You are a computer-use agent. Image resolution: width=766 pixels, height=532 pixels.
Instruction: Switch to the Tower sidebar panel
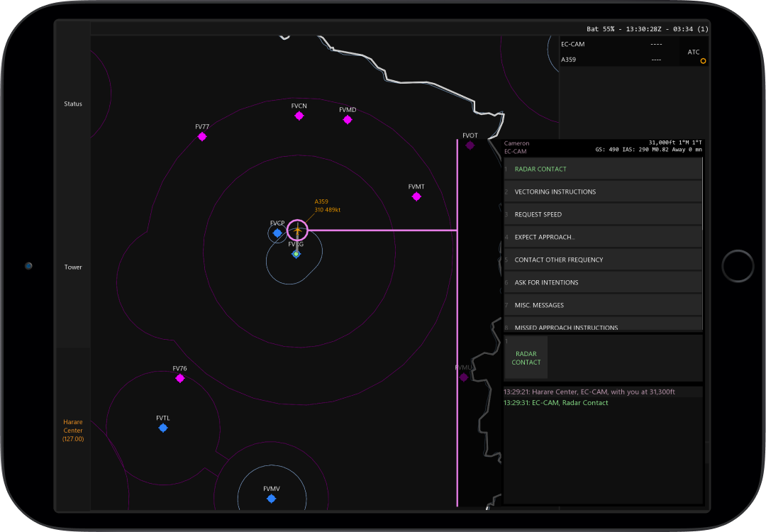73,267
